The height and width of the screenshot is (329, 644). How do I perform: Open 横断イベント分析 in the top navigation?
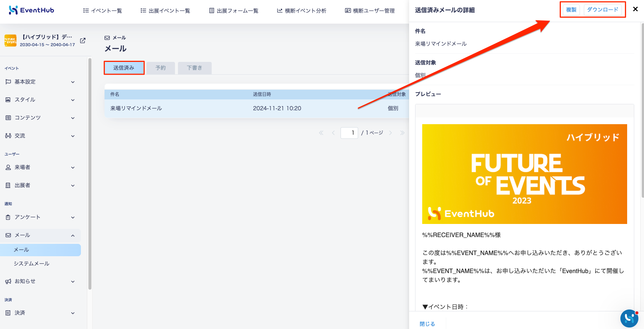click(302, 11)
